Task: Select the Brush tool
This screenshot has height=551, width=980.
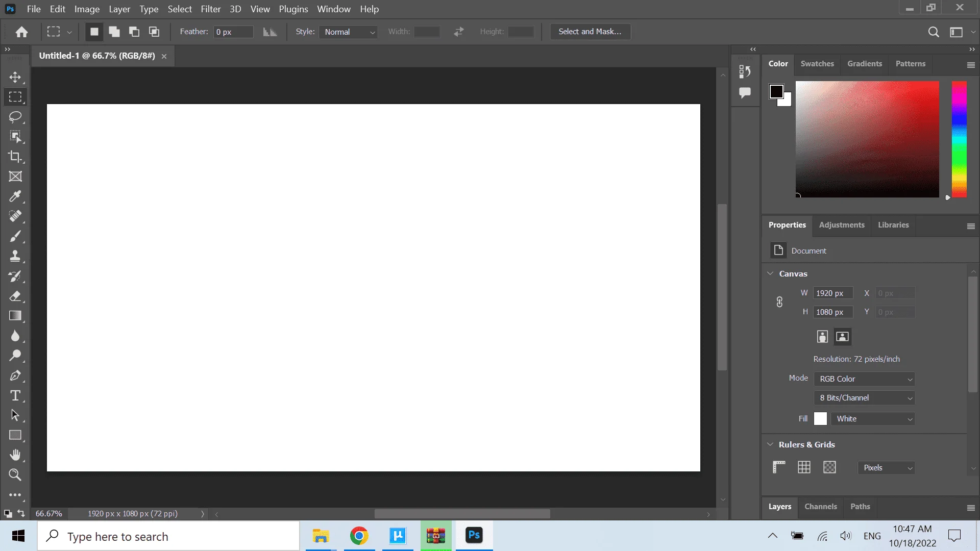Action: (x=15, y=236)
